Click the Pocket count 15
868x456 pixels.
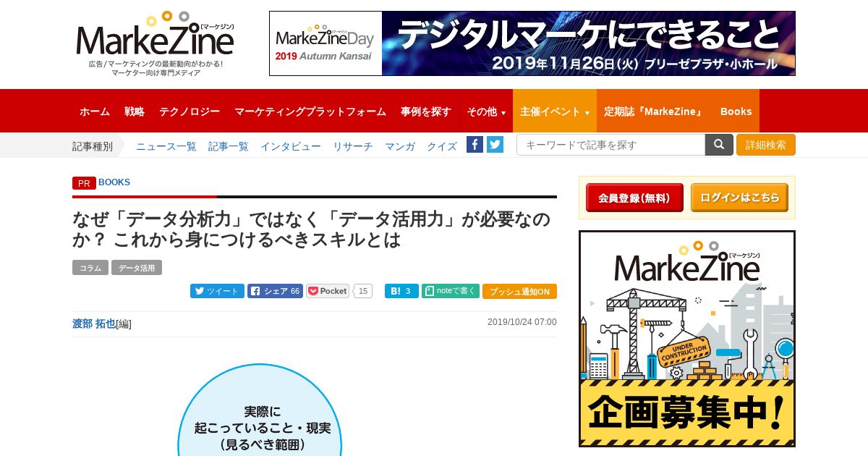pyautogui.click(x=363, y=291)
